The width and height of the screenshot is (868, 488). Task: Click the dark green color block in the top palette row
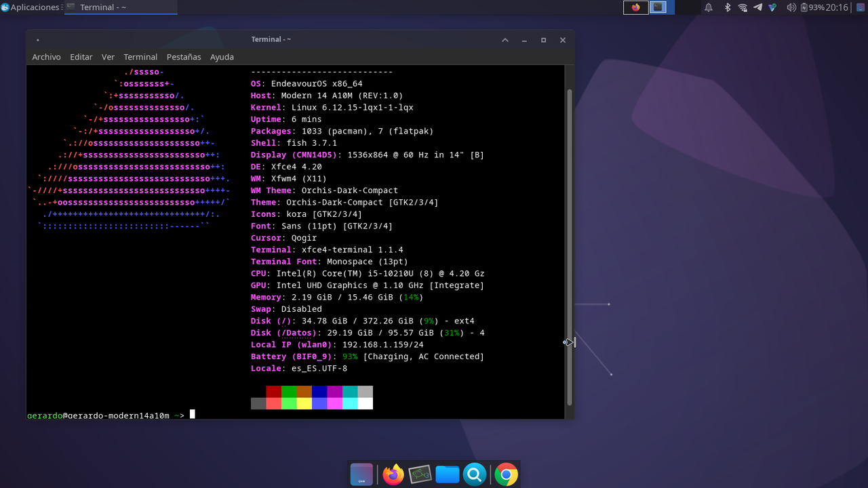point(289,392)
